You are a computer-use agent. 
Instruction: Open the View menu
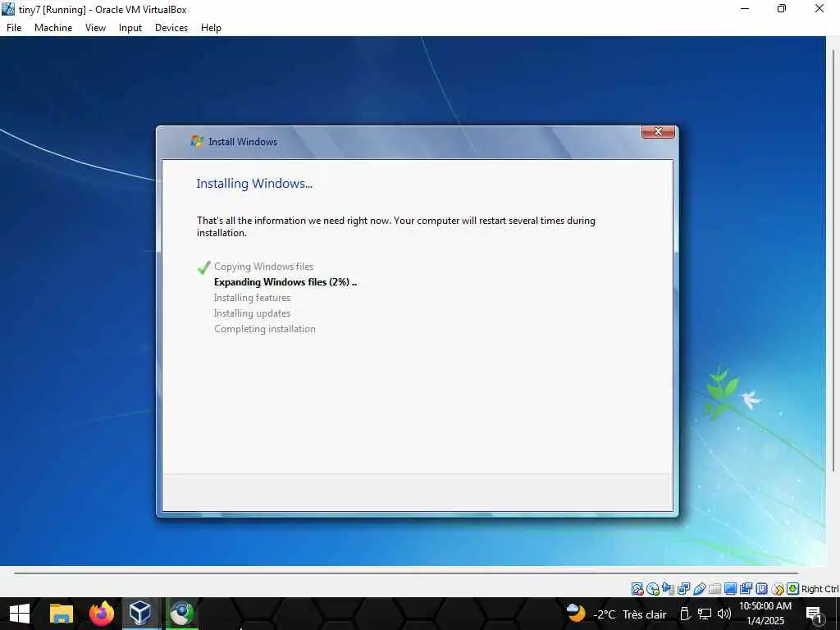[x=95, y=28]
